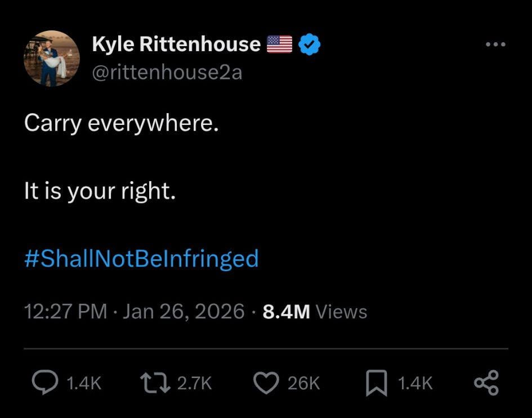
Task: Click the 1.4K count beside the bookmark
Action: click(x=415, y=383)
